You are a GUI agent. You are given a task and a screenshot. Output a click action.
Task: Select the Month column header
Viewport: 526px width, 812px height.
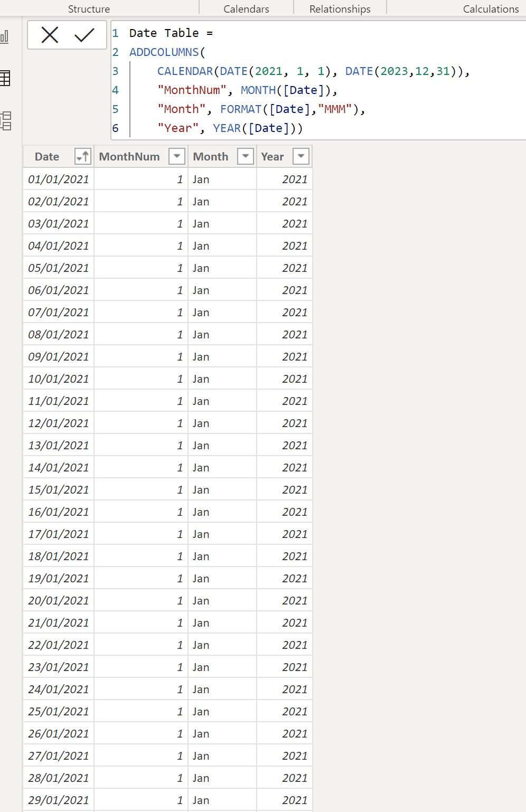click(x=211, y=156)
